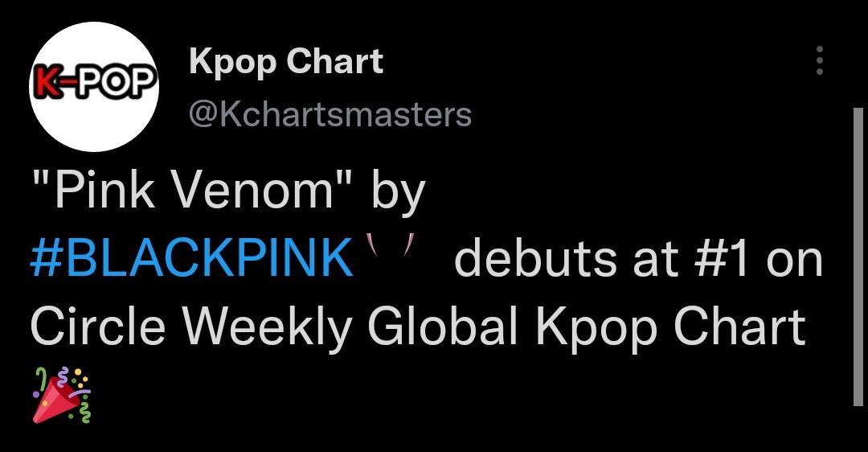Click the Kpop Chart display name

tap(286, 61)
